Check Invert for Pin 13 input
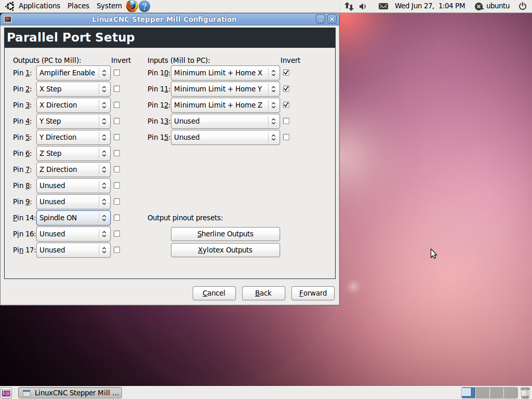This screenshot has height=399, width=532. (286, 121)
